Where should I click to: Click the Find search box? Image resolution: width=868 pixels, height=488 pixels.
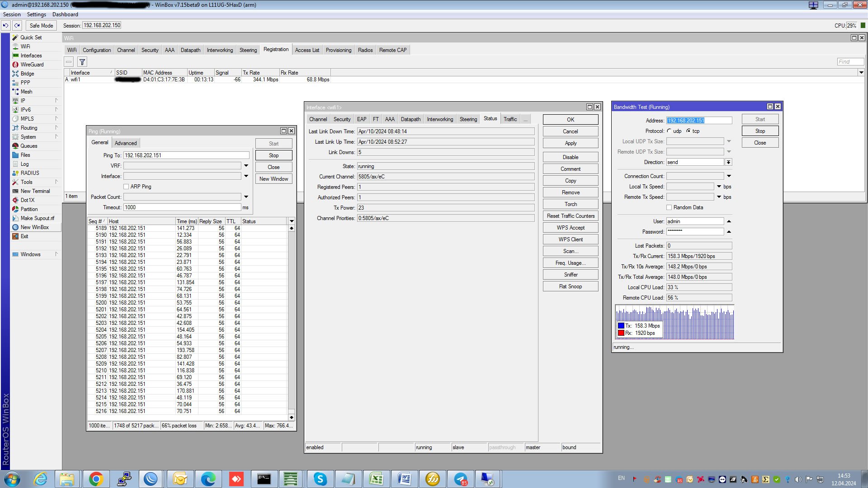point(850,62)
